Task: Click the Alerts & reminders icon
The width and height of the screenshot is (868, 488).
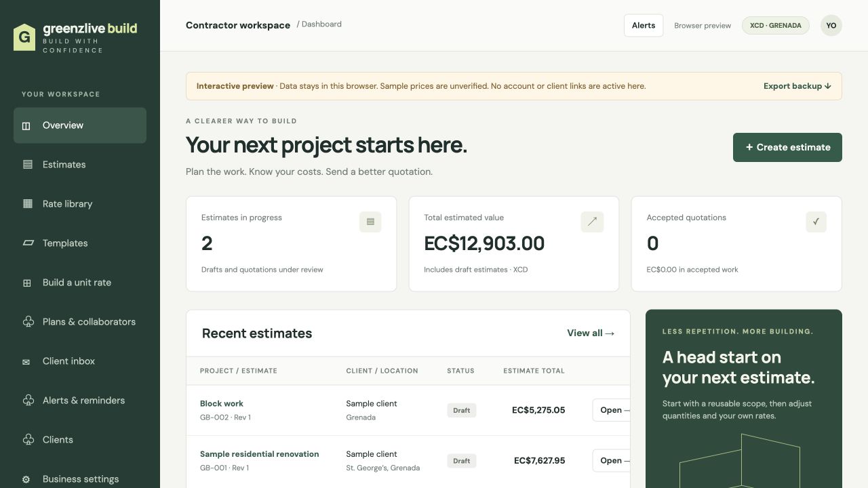Action: tap(28, 401)
